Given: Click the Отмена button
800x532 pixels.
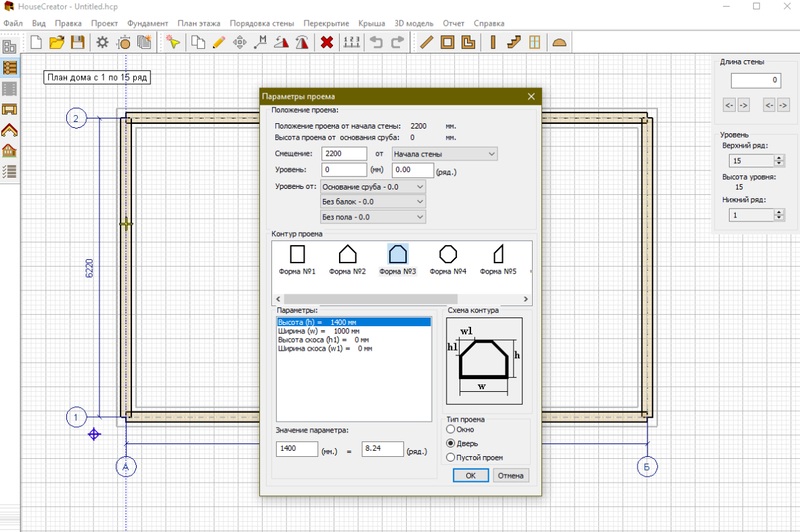Looking at the screenshot, I should click(x=511, y=475).
